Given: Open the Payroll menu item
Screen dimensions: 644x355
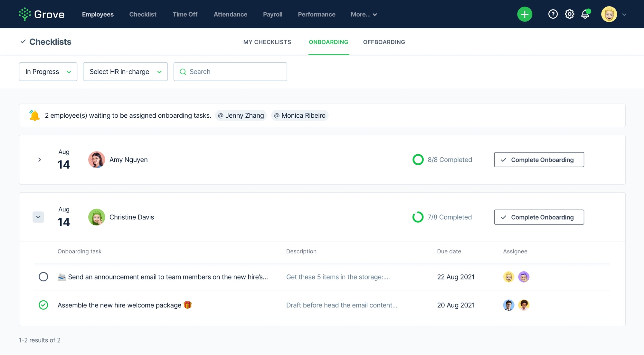Looking at the screenshot, I should (x=272, y=14).
